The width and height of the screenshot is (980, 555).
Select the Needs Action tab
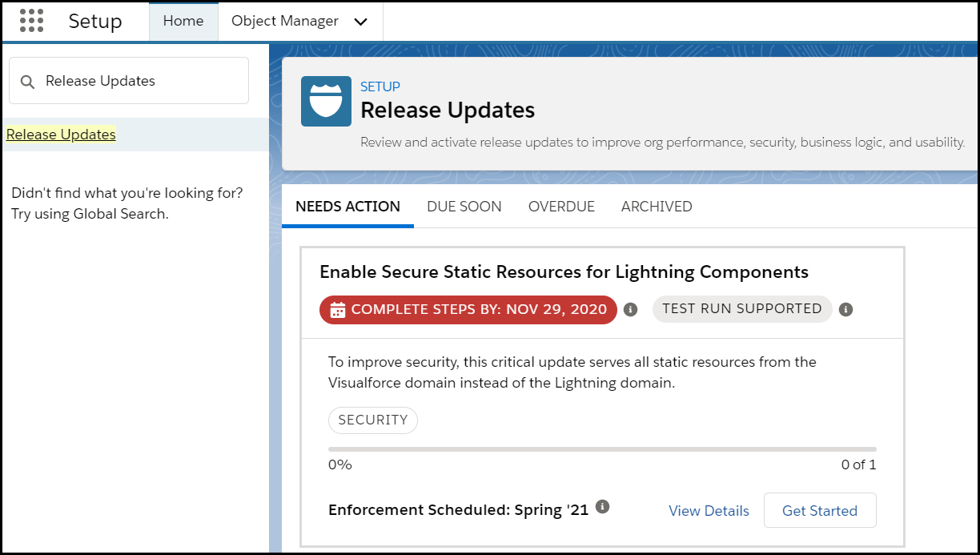347,207
